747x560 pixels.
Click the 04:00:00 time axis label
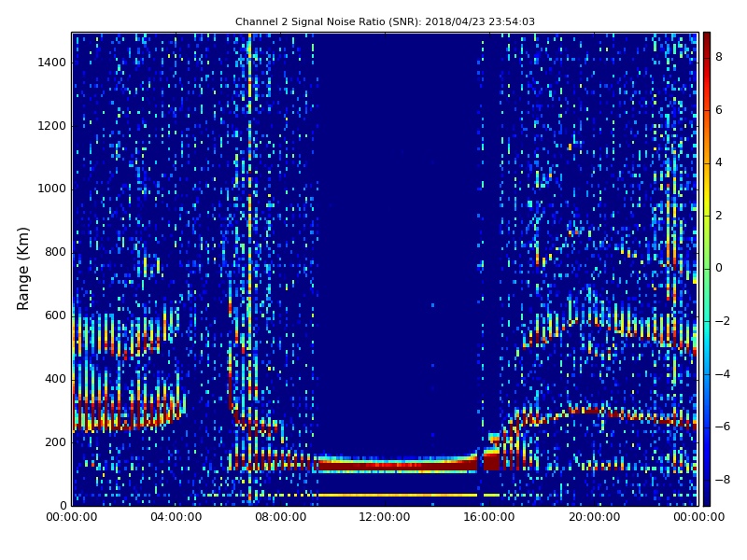click(176, 517)
